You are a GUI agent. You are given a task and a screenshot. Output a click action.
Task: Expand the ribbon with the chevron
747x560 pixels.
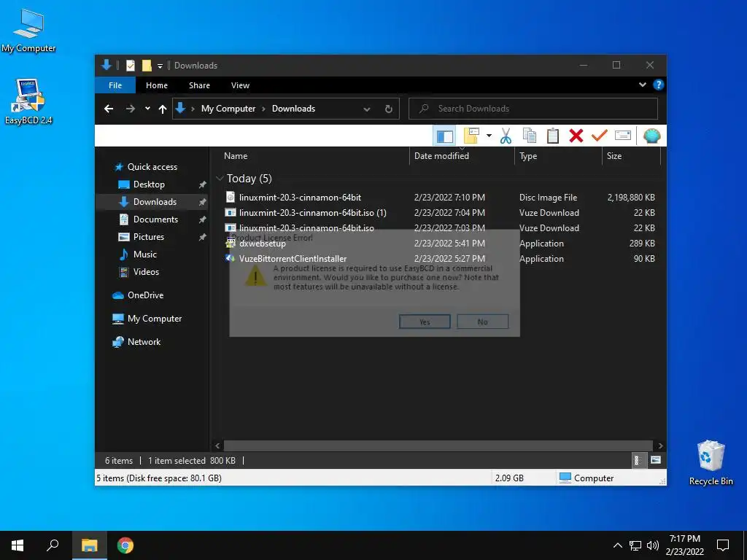click(642, 85)
